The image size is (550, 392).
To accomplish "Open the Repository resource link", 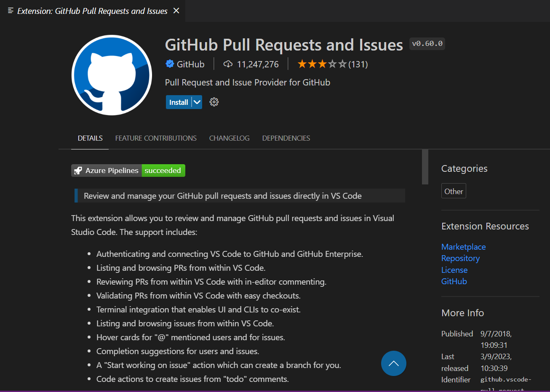I will [x=460, y=258].
